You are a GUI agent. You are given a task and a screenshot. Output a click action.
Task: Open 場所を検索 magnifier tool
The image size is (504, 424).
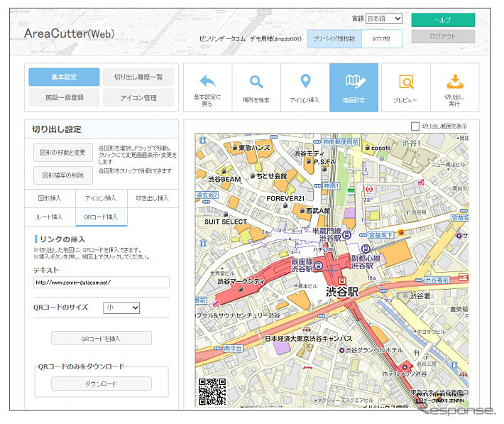[256, 82]
